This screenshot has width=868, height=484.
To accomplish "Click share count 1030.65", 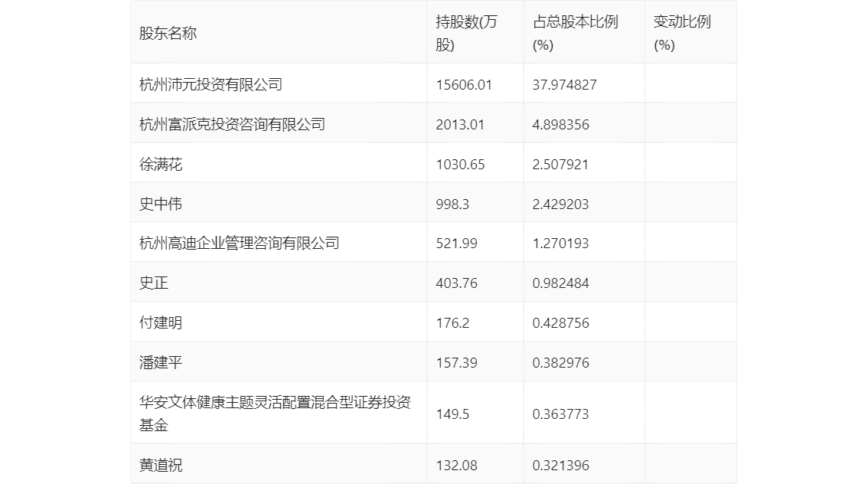I will (460, 165).
